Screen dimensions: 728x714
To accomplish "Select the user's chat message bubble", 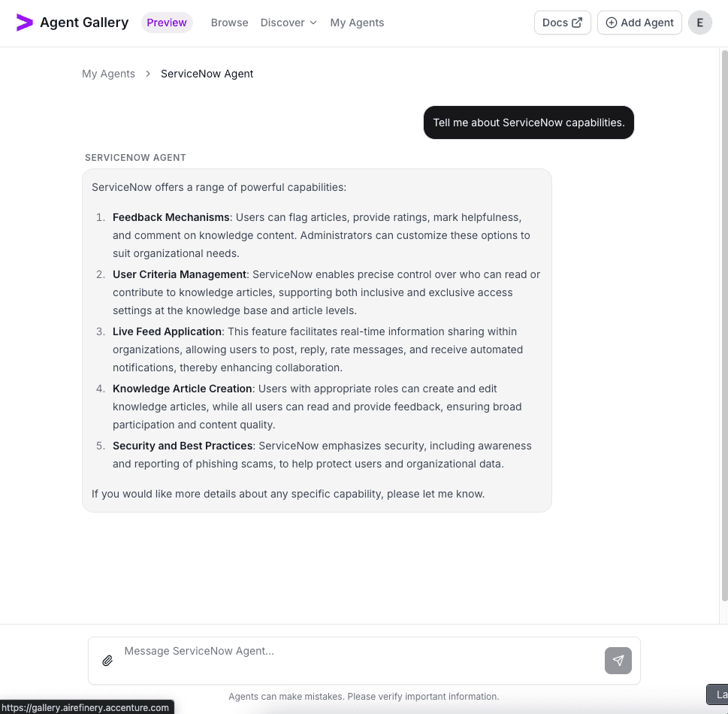I will tap(528, 122).
